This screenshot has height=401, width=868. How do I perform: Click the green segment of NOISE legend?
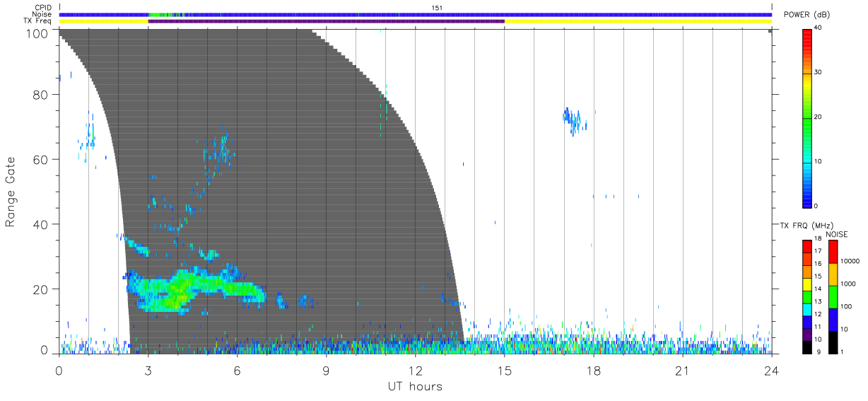pos(833,296)
